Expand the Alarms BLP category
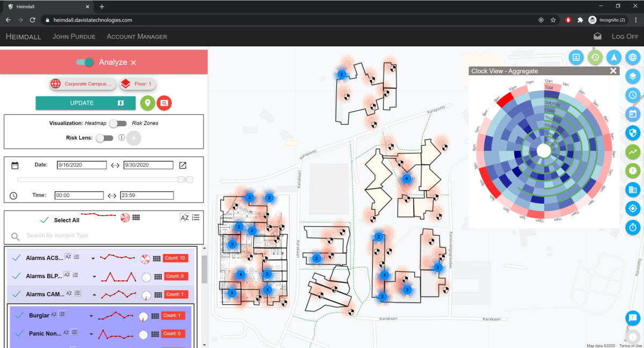Screen dimensions: 644x348 pyautogui.click(x=94, y=277)
